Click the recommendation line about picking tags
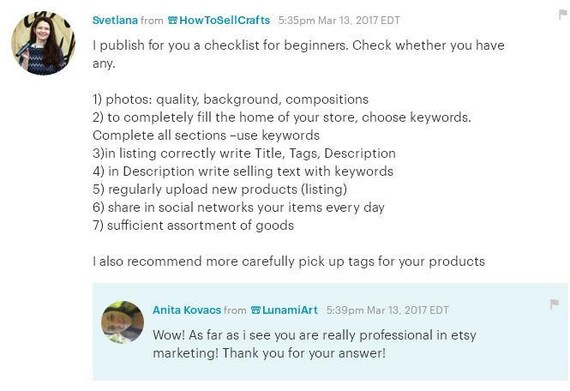The height and width of the screenshot is (391, 570). pyautogui.click(x=289, y=261)
